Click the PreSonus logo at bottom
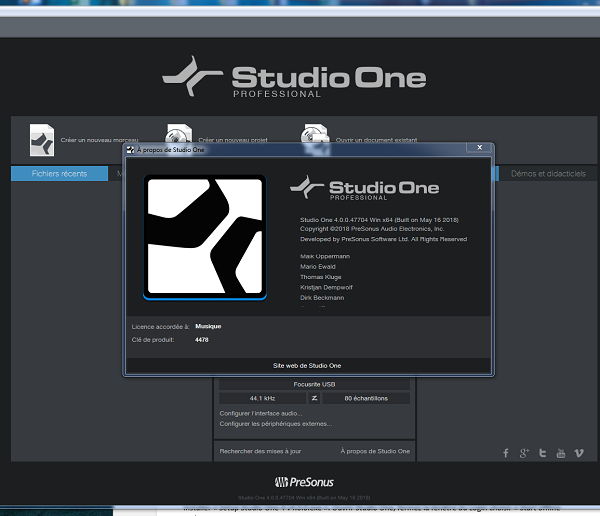 tap(304, 482)
